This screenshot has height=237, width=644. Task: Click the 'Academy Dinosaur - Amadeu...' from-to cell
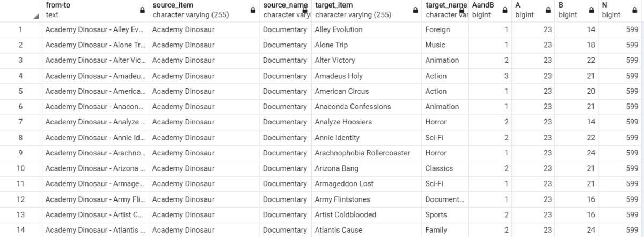point(96,76)
